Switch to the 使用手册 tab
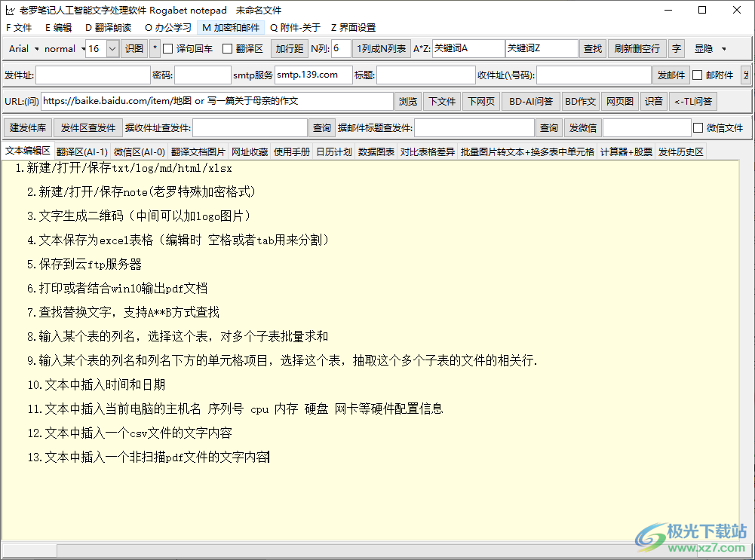 point(292,152)
